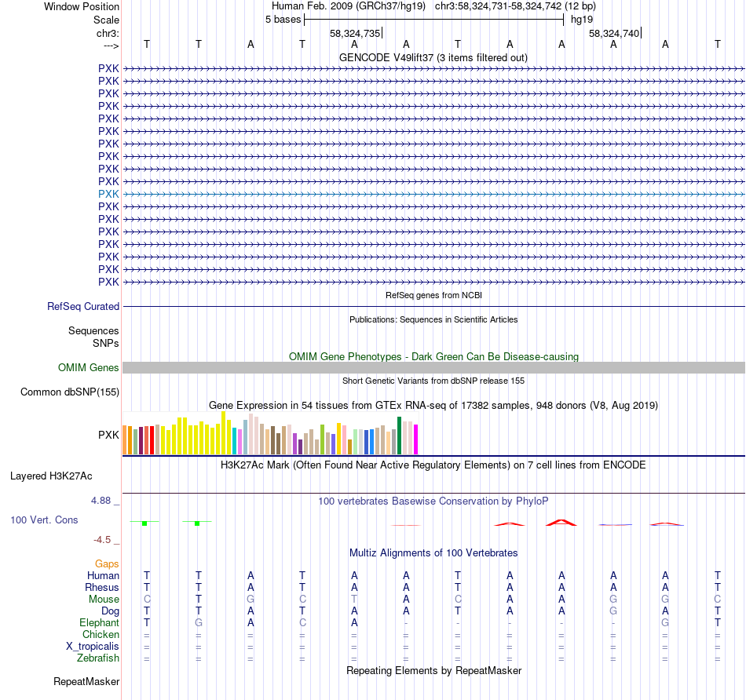
Task: Open the OMIM Gene Phenotypes track title
Action: coord(433,356)
